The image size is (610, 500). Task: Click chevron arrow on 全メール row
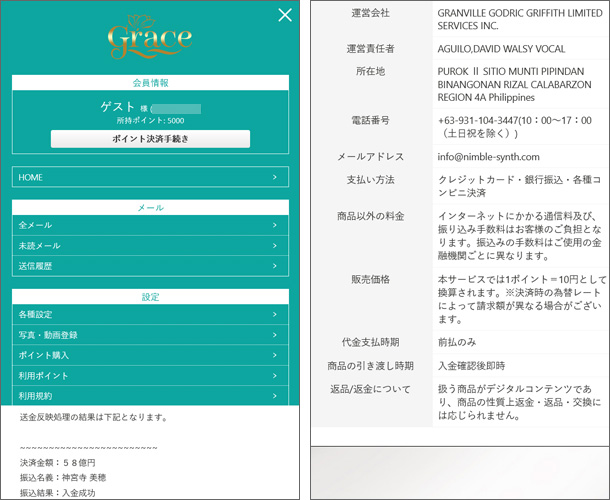pyautogui.click(x=274, y=226)
